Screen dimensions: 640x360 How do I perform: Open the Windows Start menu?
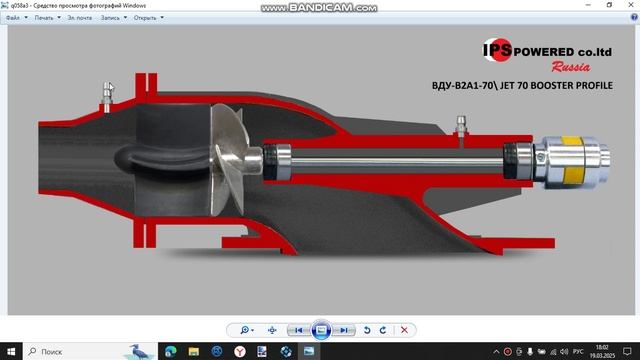[x=11, y=351]
